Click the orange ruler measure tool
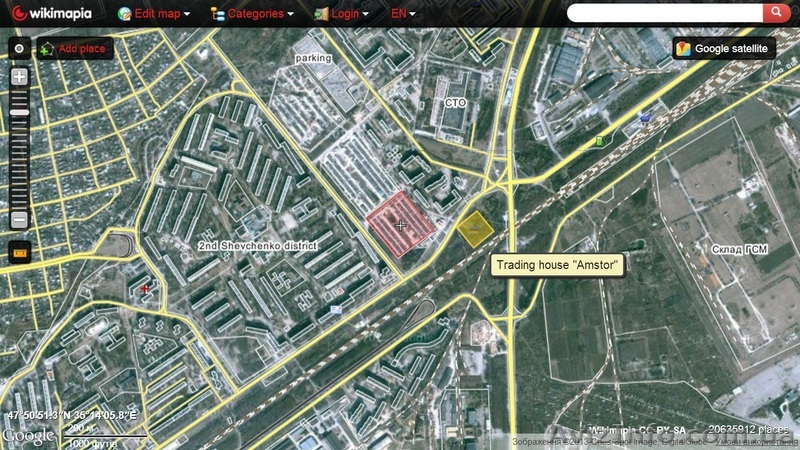This screenshot has height=450, width=800. 18,253
